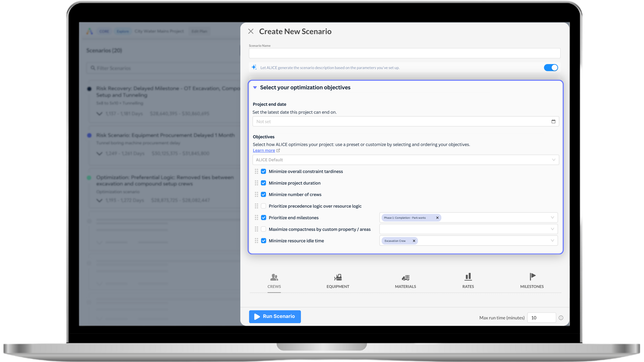Expand the Equipment Procurement Delayed scenario chevron

point(99,153)
